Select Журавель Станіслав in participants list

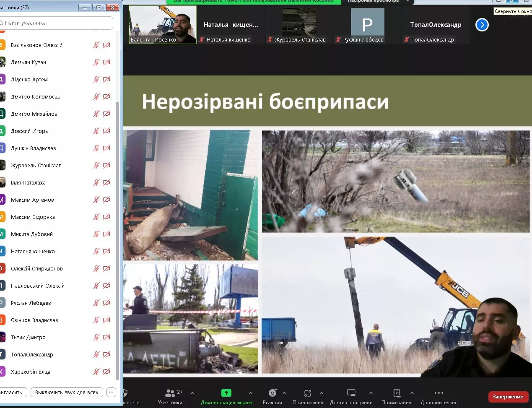36,166
